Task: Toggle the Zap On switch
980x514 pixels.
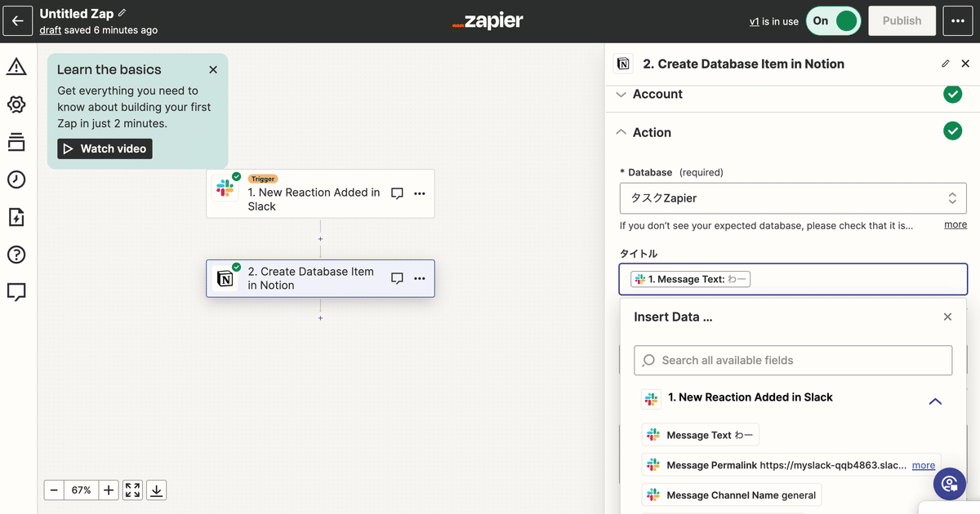Action: [833, 21]
